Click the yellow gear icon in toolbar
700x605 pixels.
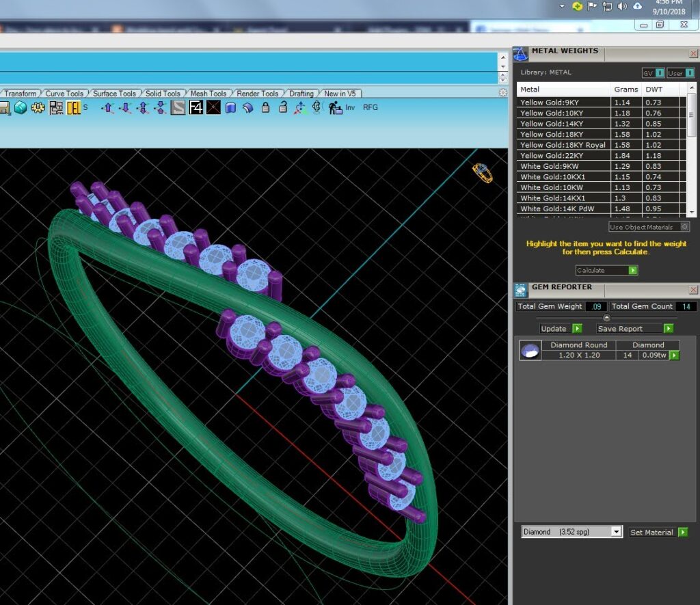(38, 107)
